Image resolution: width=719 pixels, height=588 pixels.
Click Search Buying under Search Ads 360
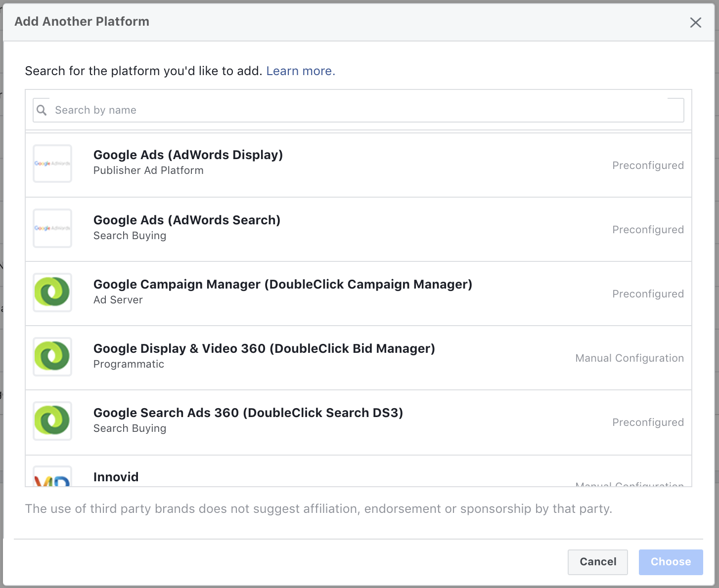point(130,428)
